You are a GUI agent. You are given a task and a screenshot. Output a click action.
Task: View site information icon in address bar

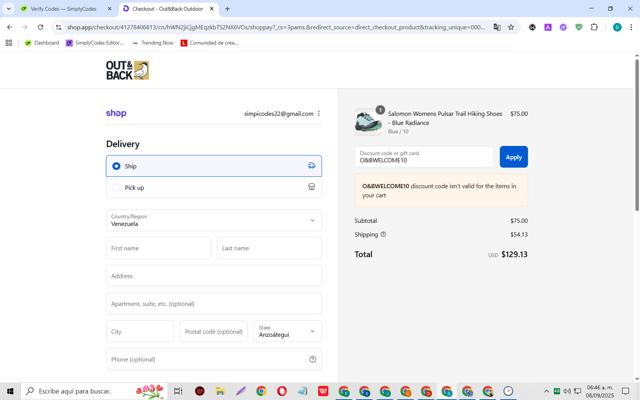point(59,27)
